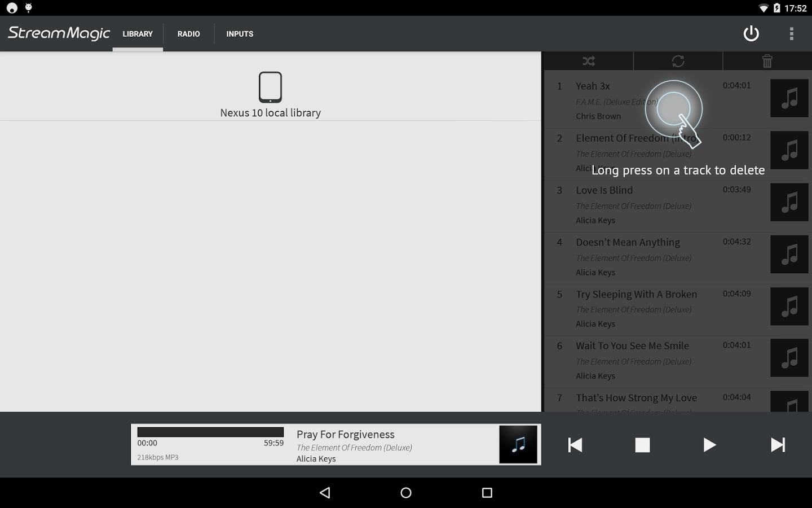The width and height of the screenshot is (812, 508).
Task: Click now playing title Pray For Forgiveness
Action: (x=346, y=434)
